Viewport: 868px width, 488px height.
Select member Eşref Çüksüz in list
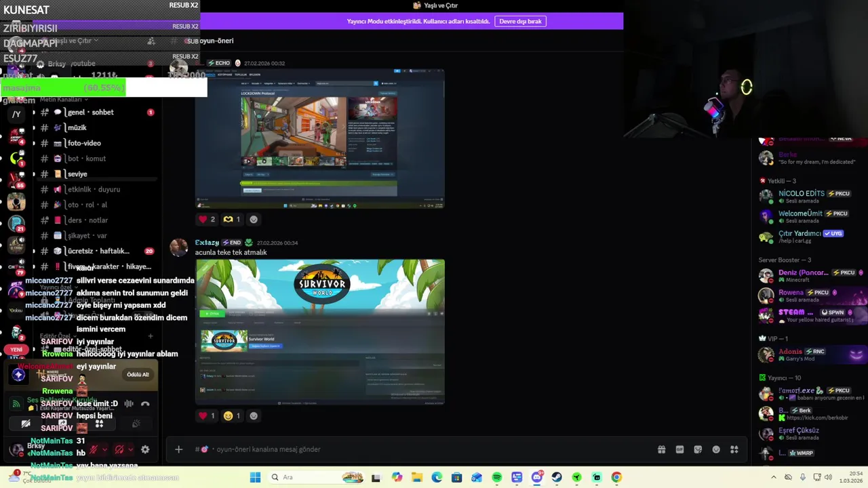812,434
